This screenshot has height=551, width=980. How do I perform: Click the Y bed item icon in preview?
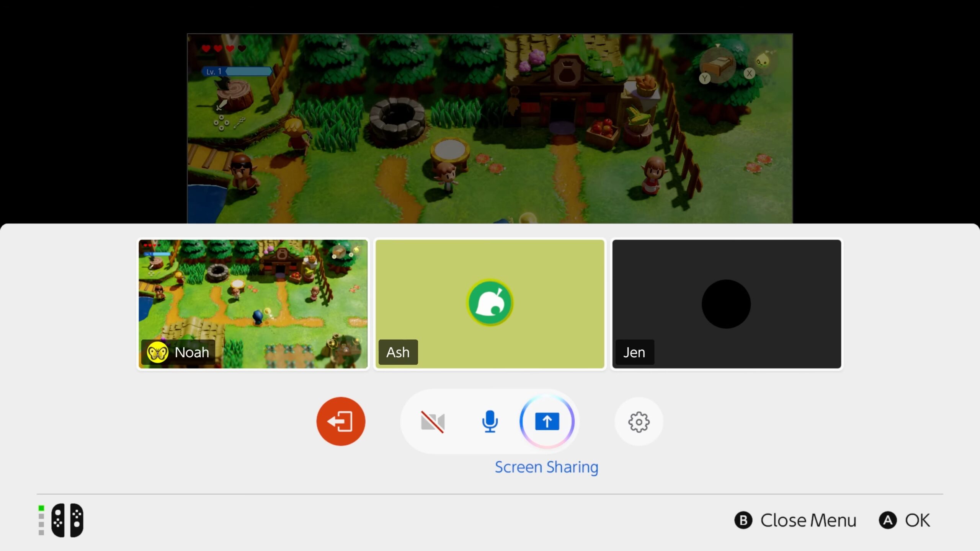(x=717, y=65)
